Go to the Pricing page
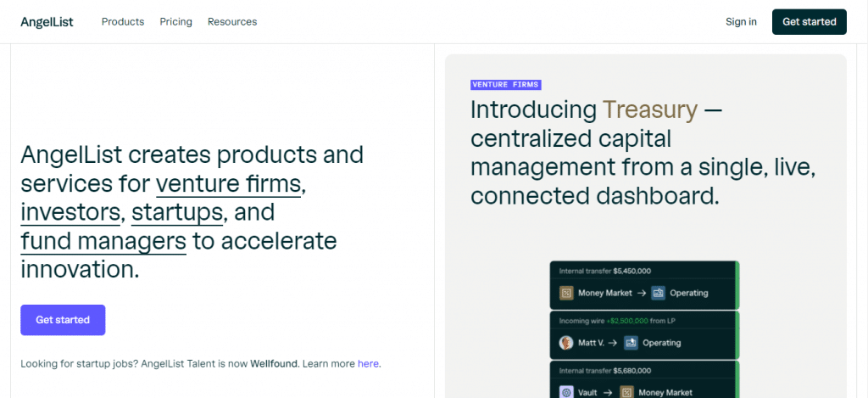Image resolution: width=868 pixels, height=398 pixels. tap(175, 22)
